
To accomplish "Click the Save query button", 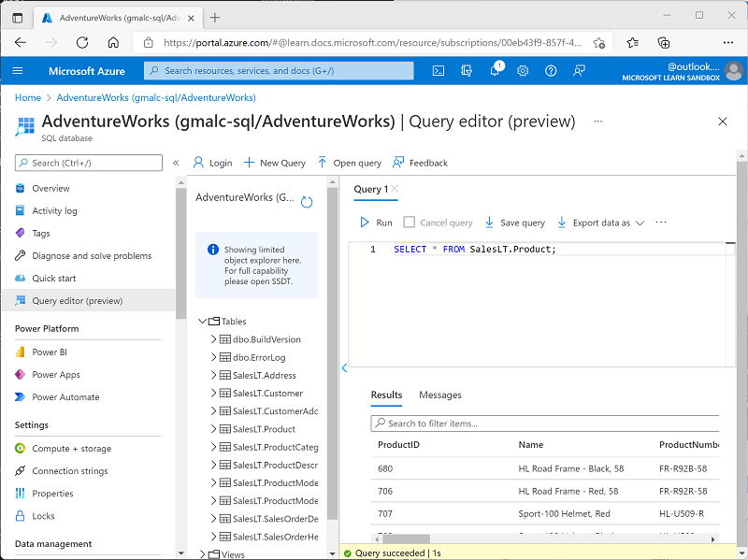I will [x=515, y=223].
